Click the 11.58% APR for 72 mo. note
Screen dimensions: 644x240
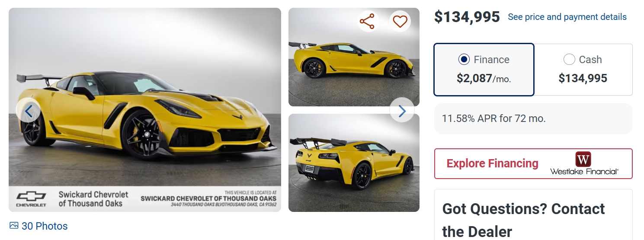click(x=494, y=118)
